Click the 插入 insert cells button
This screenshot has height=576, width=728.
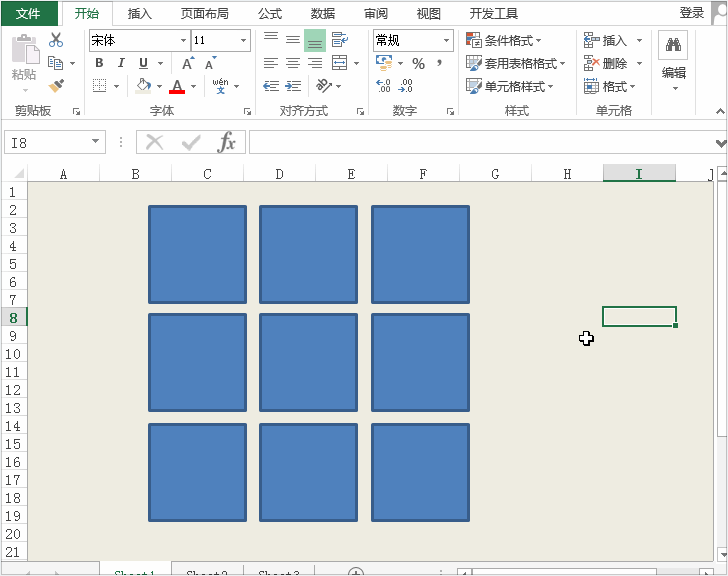[x=606, y=40]
